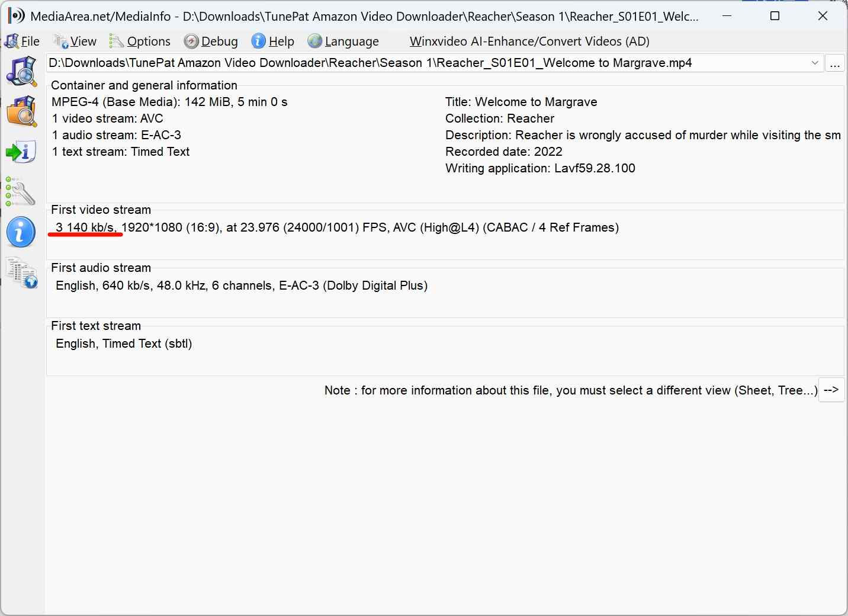Click the MediaInfo logo icon in title bar
This screenshot has height=616, width=848.
(x=15, y=15)
